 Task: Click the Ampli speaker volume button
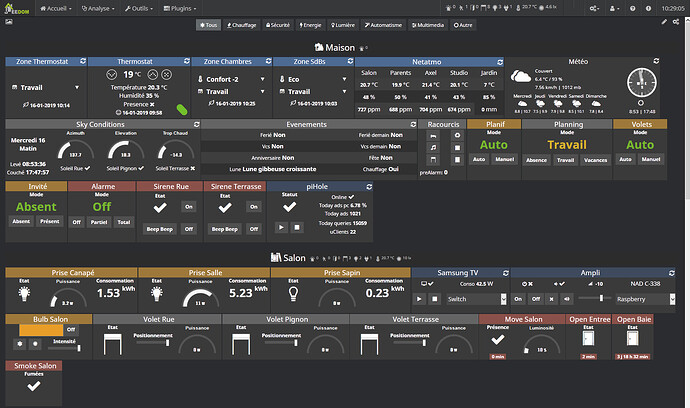(x=567, y=299)
